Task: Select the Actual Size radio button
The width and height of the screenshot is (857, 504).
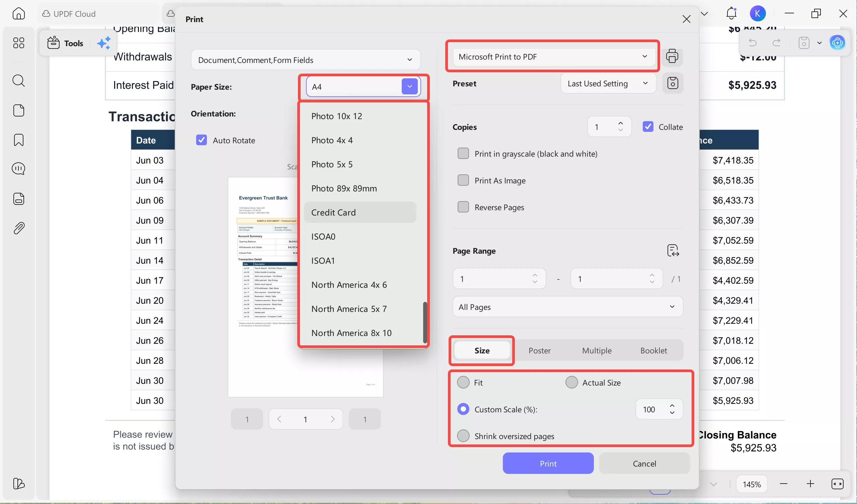Action: point(571,382)
